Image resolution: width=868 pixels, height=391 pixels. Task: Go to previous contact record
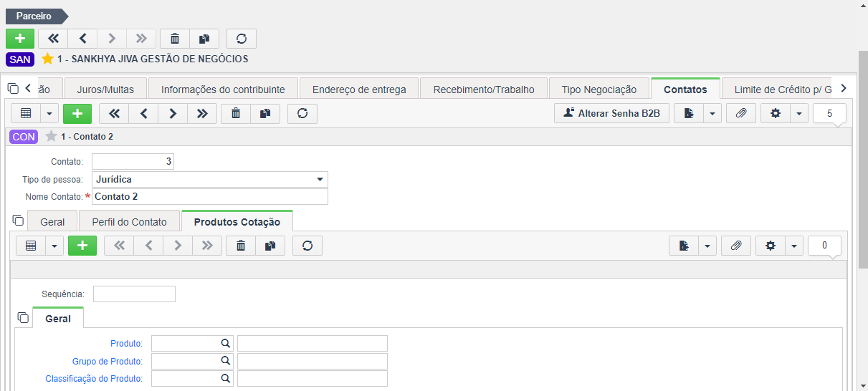143,113
